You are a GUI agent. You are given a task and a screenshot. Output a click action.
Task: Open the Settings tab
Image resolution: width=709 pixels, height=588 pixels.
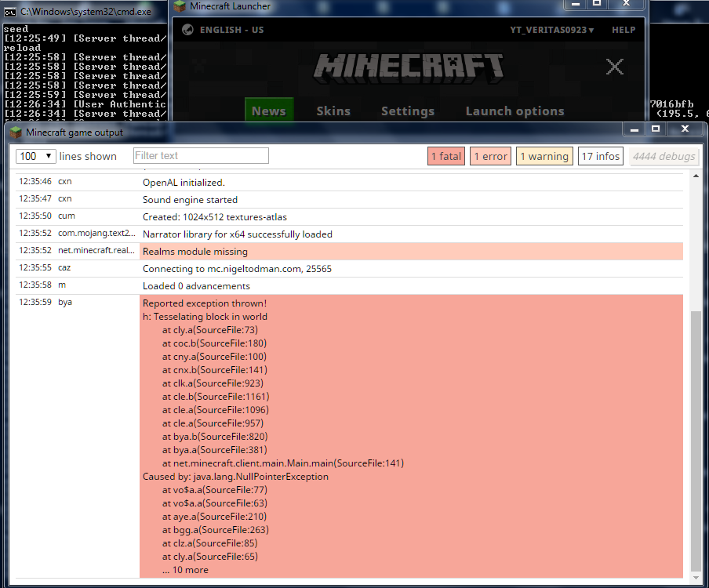click(x=408, y=111)
